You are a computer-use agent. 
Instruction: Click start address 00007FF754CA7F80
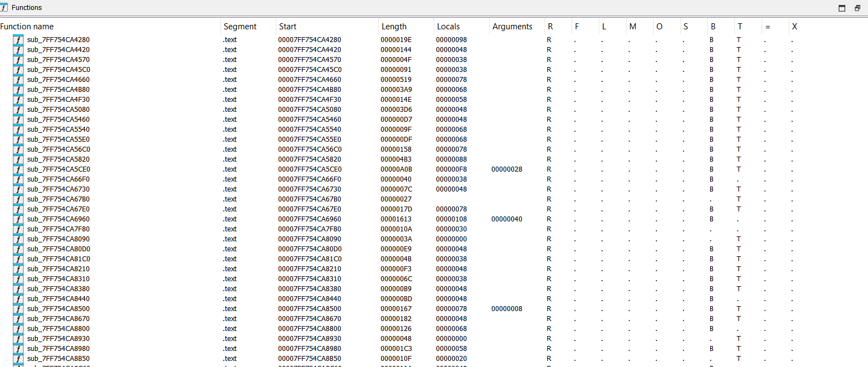tap(309, 229)
